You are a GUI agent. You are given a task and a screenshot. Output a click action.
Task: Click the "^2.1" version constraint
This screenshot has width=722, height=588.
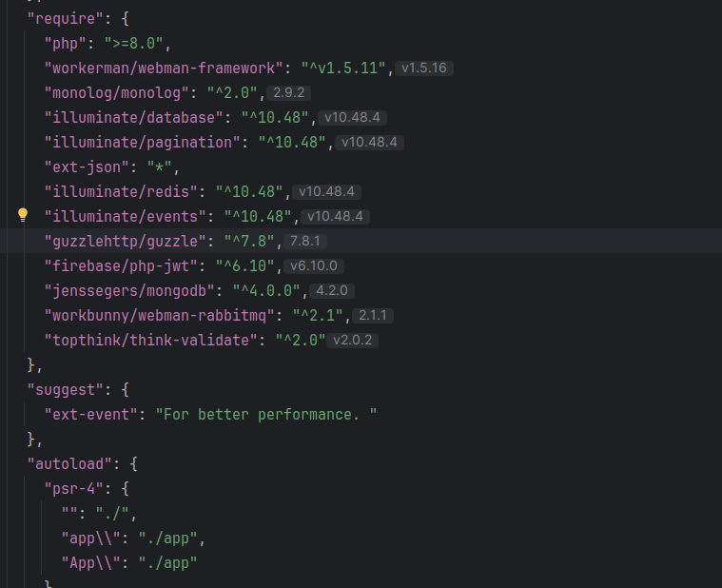(318, 316)
